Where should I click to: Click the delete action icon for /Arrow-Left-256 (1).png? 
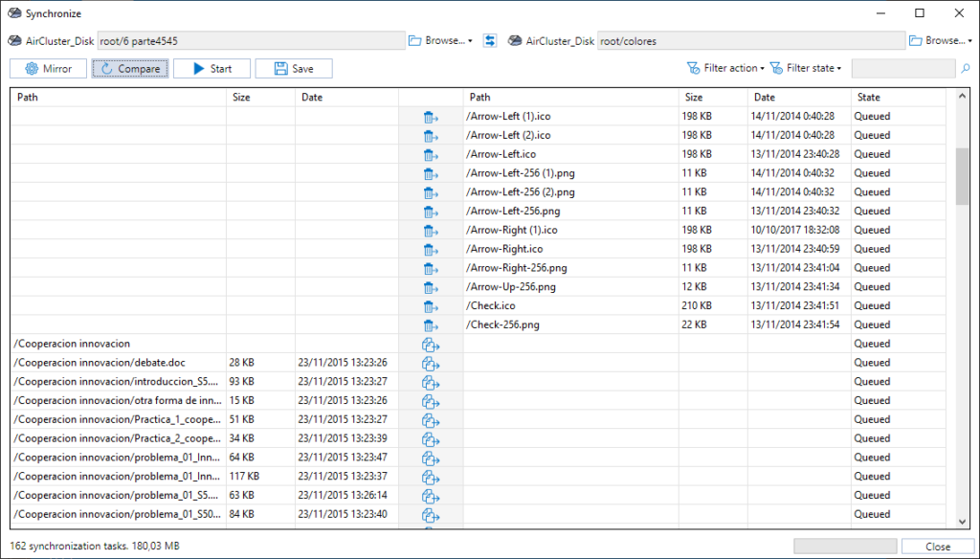coord(431,174)
